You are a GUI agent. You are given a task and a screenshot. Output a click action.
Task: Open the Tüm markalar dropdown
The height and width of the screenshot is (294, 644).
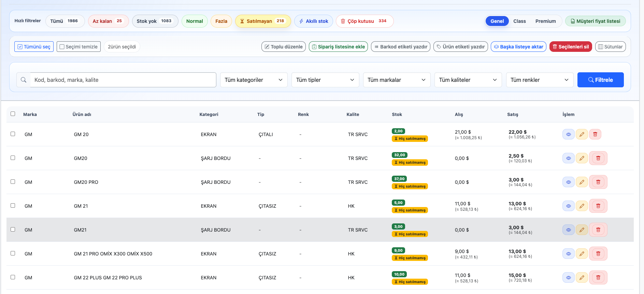397,80
